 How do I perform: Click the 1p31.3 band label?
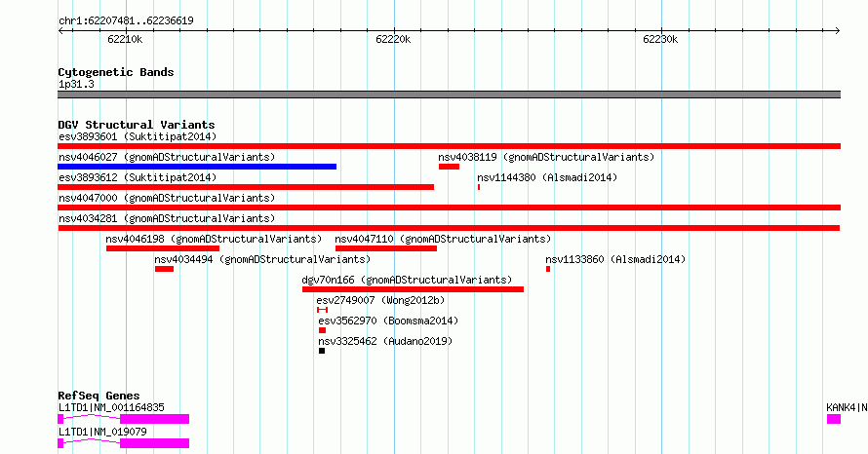[x=76, y=84]
